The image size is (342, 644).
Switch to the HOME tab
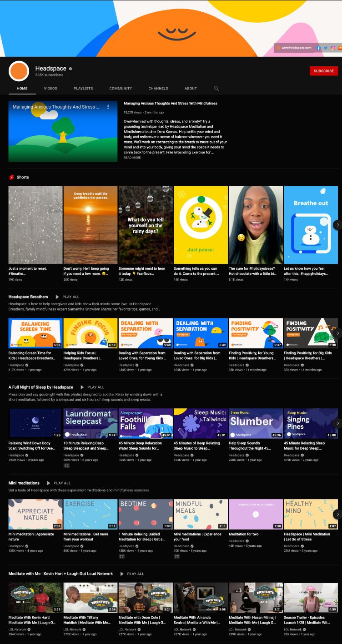pos(22,89)
